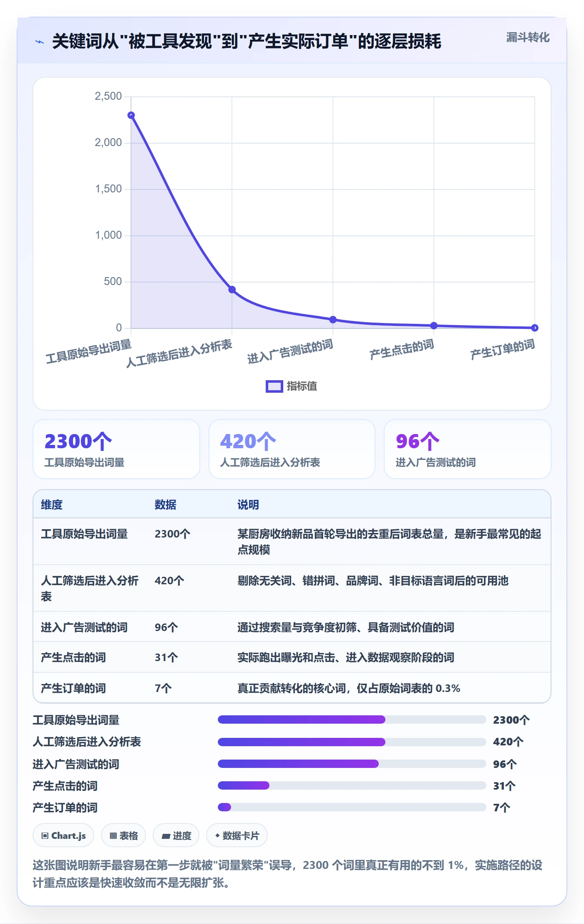The image size is (584, 924).
Task: Click the 指标值 legend label
Action: coord(302,386)
